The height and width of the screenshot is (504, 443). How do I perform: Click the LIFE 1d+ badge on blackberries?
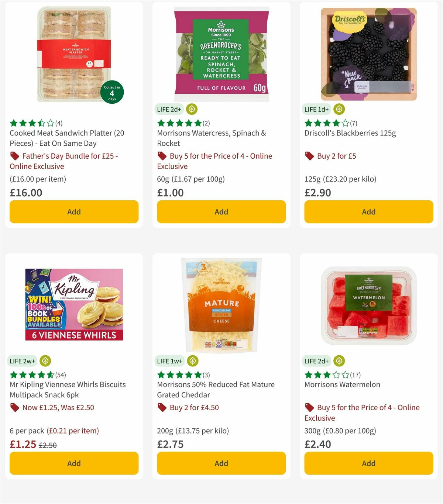click(x=316, y=109)
